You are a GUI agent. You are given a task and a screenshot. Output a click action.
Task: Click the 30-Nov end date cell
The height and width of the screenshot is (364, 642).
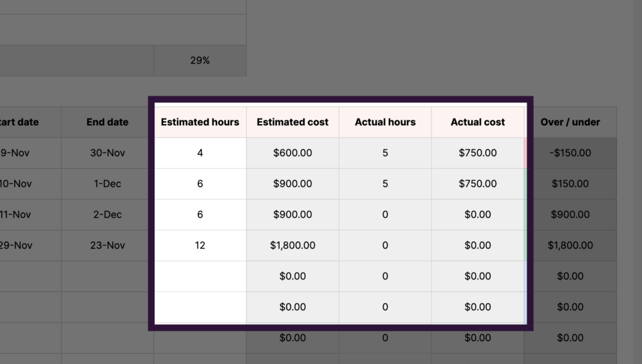tap(107, 153)
